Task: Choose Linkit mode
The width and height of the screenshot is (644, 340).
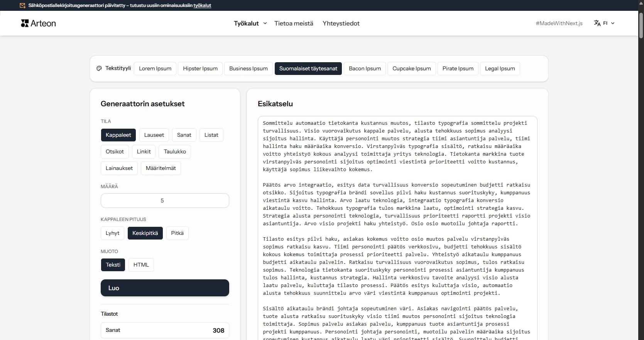Action: pos(144,151)
